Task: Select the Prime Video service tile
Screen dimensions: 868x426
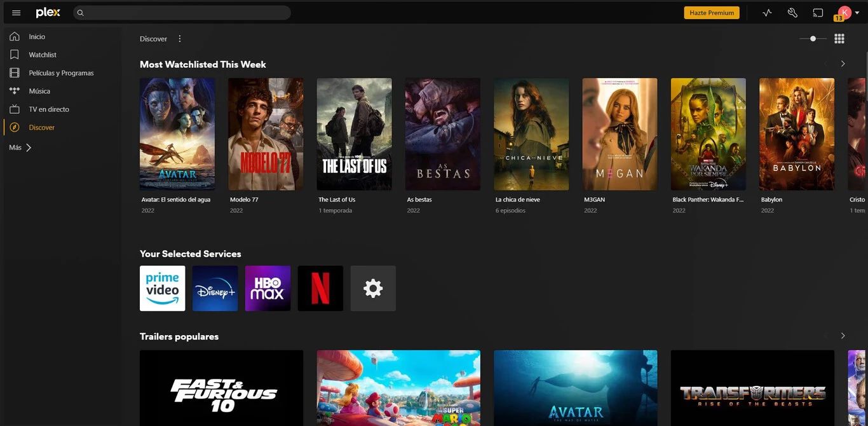Action: point(163,289)
